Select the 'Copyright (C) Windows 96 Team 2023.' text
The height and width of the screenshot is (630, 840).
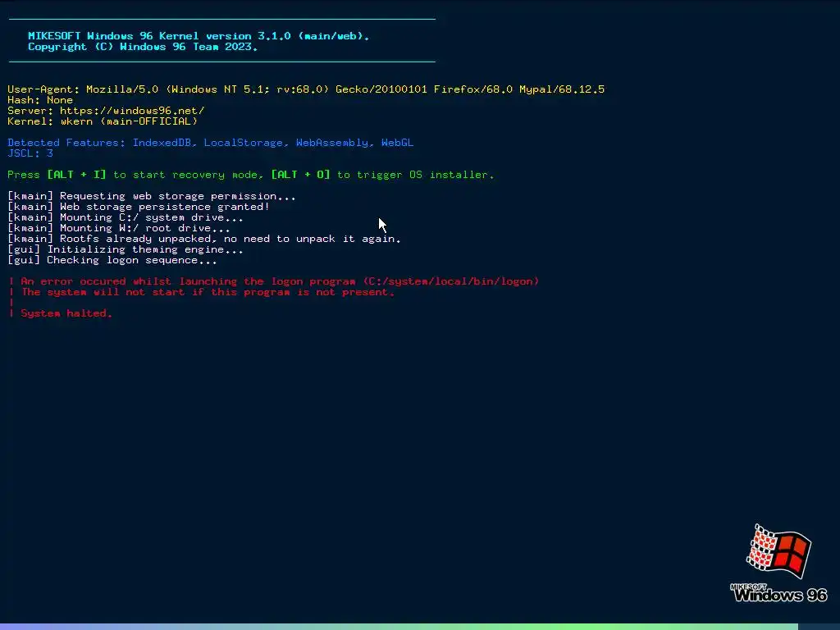coord(143,47)
